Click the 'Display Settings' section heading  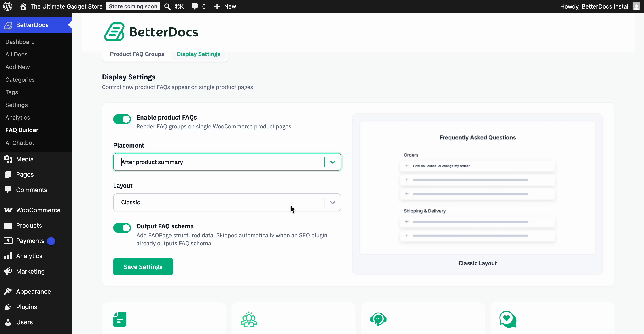[129, 77]
